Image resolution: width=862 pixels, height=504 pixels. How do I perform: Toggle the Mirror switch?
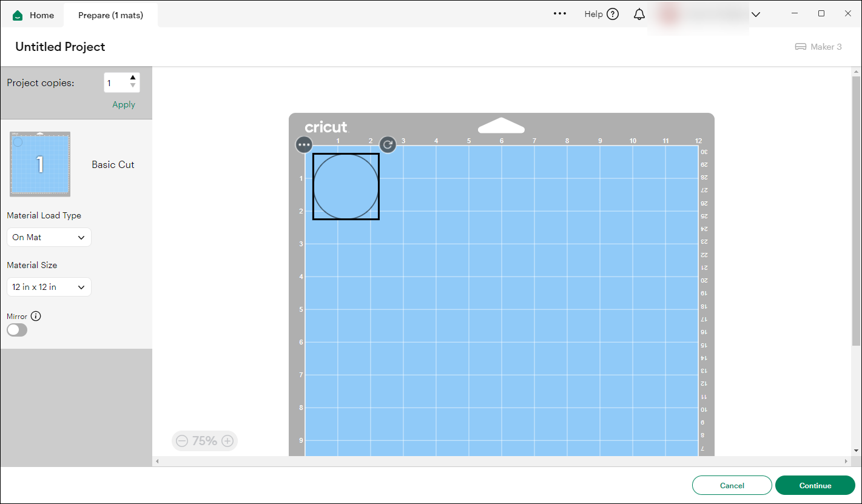coord(17,330)
